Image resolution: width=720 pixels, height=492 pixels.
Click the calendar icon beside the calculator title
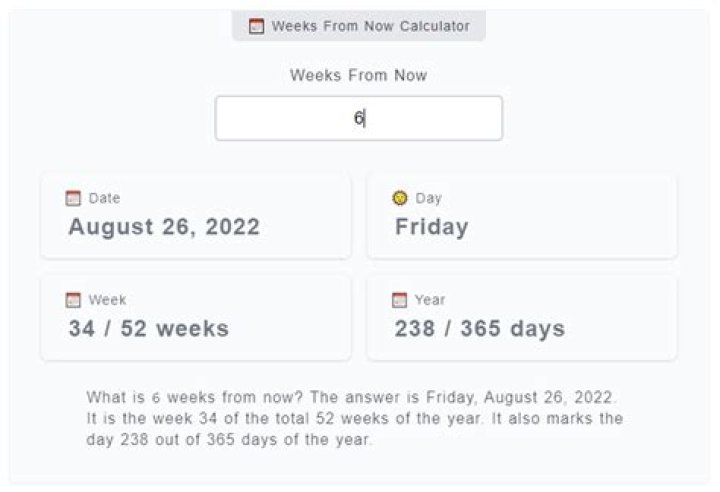pos(257,26)
